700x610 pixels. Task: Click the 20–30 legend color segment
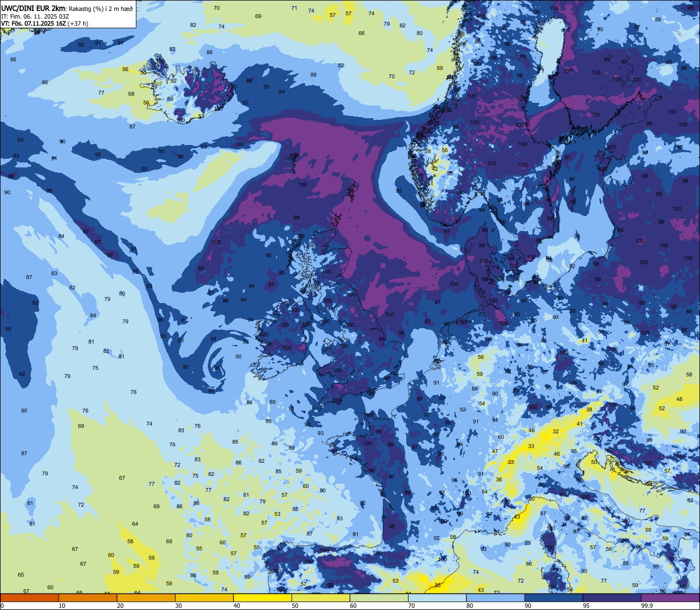(x=146, y=597)
